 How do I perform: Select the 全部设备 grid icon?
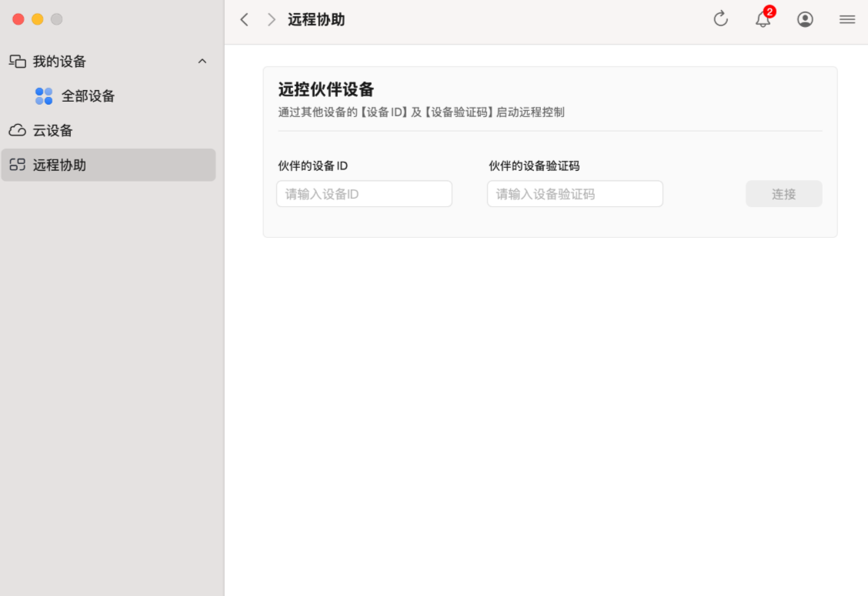[45, 95]
